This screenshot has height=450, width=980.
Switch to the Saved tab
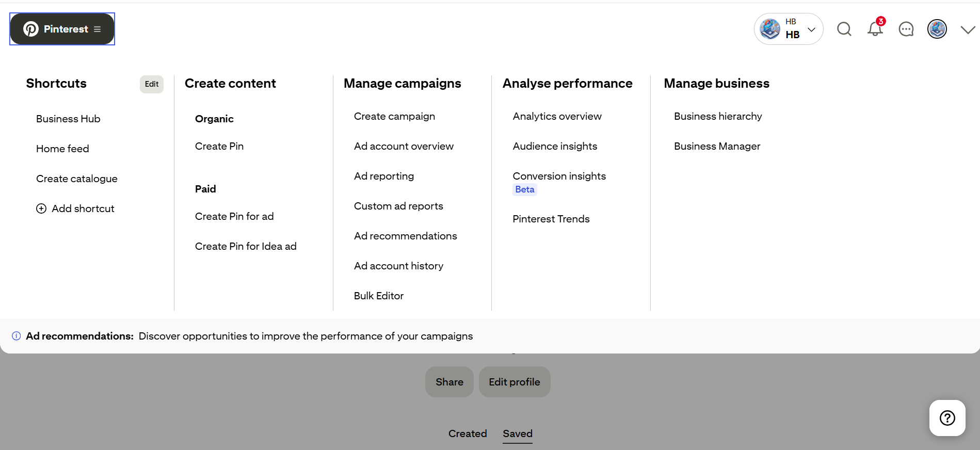coord(518,433)
